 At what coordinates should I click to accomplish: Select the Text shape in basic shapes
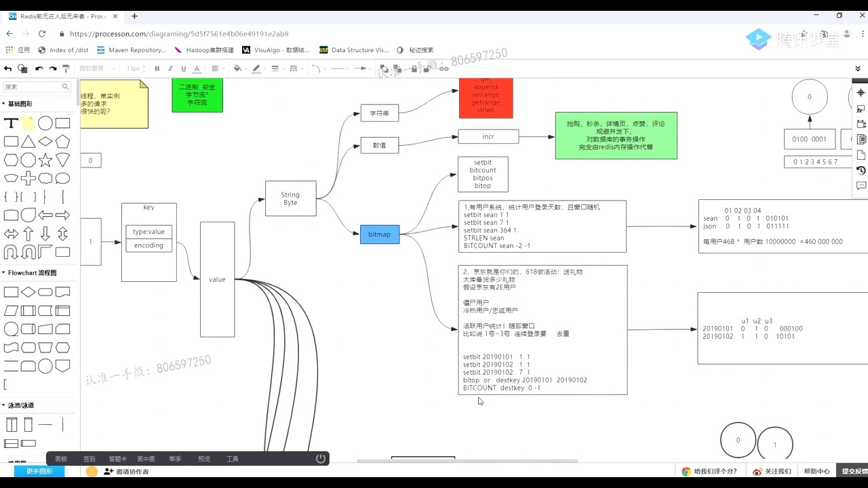tap(11, 123)
